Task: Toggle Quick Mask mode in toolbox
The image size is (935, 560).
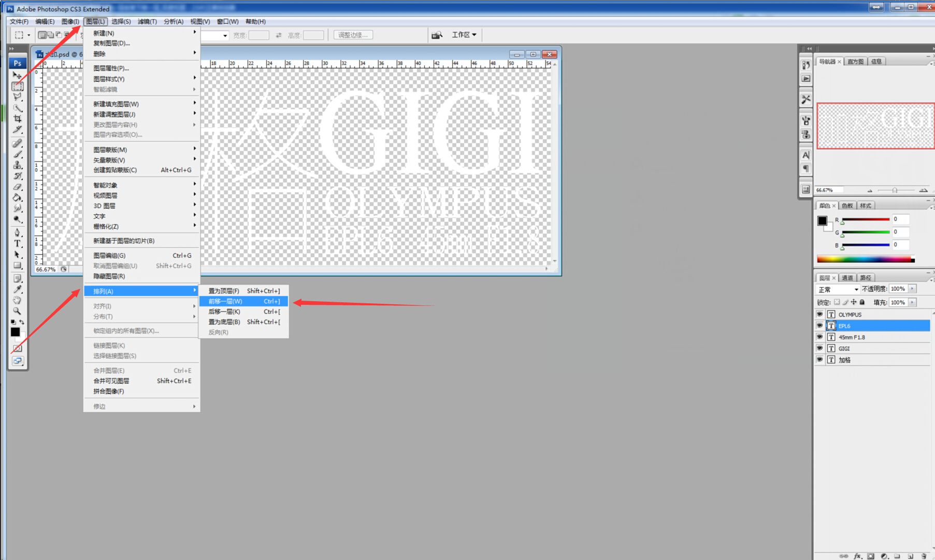Action: tap(17, 348)
